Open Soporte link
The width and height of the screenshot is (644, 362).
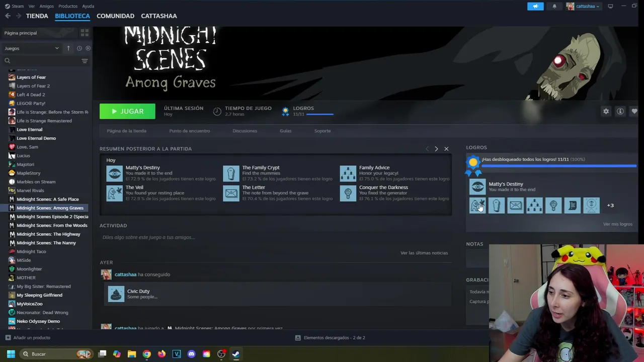coord(323,131)
